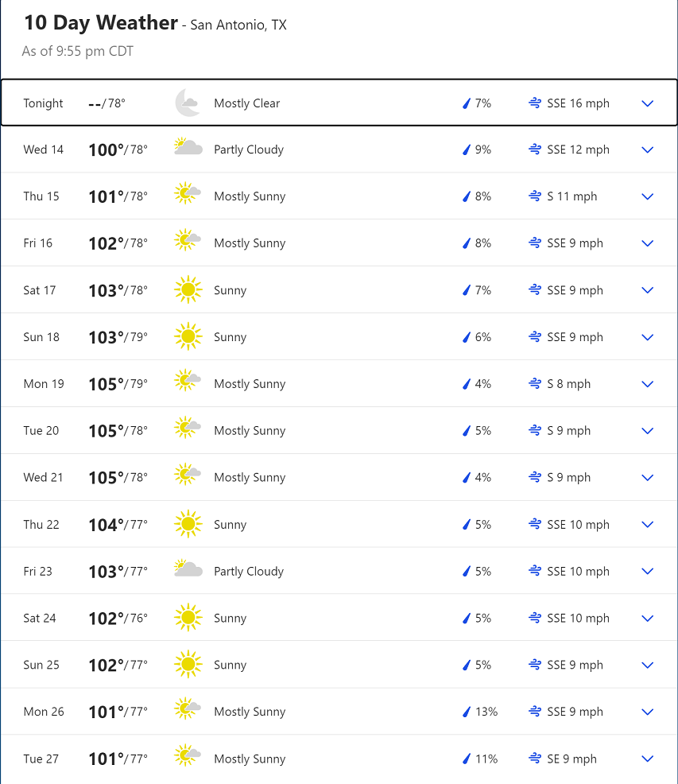The height and width of the screenshot is (784, 678).
Task: Click the 104° high temperature on Thu 22
Action: [x=106, y=525]
